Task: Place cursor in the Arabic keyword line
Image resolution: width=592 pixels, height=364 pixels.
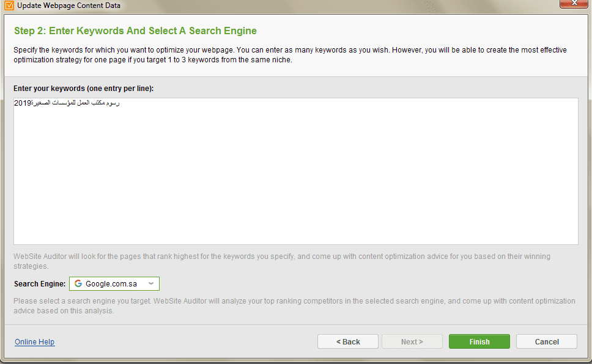Action: point(75,103)
